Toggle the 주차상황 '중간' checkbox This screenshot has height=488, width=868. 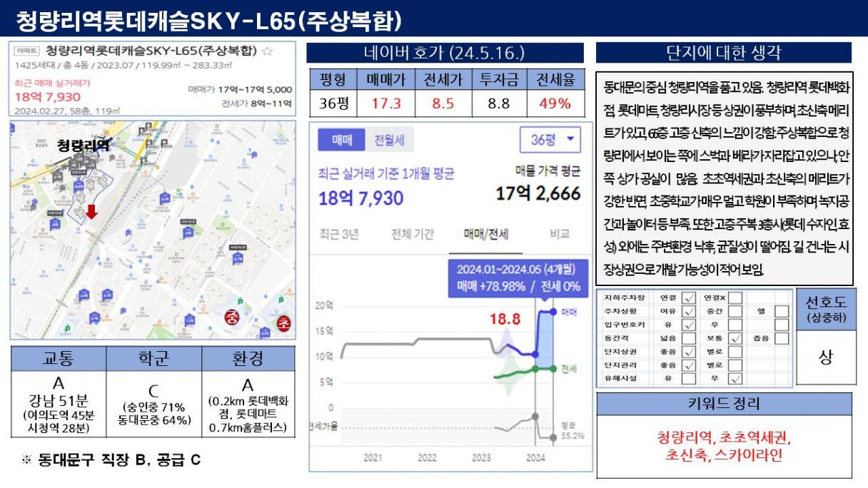pos(735,311)
